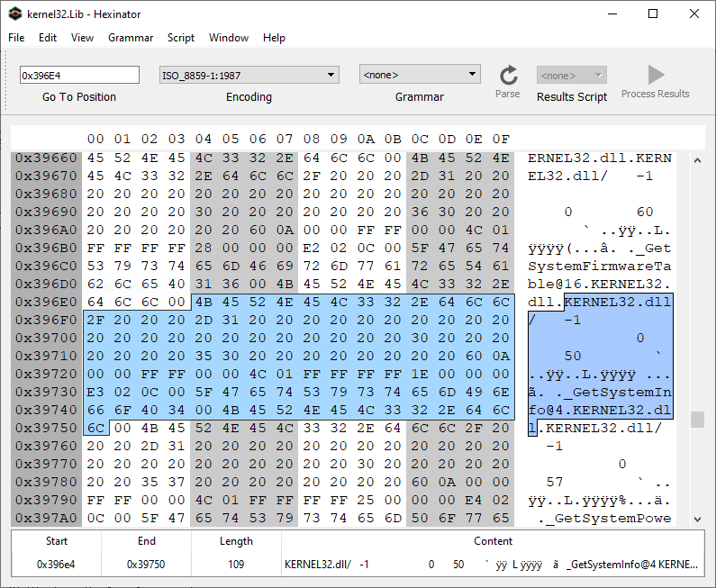
Task: Click Length value 109
Action: (x=236, y=565)
